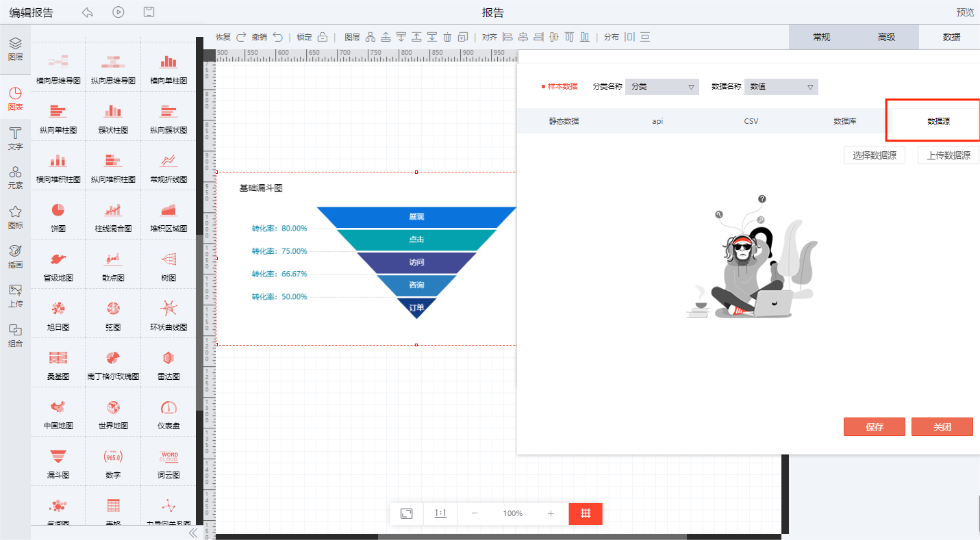Open the 文字 text sidebar panel

coord(15,139)
